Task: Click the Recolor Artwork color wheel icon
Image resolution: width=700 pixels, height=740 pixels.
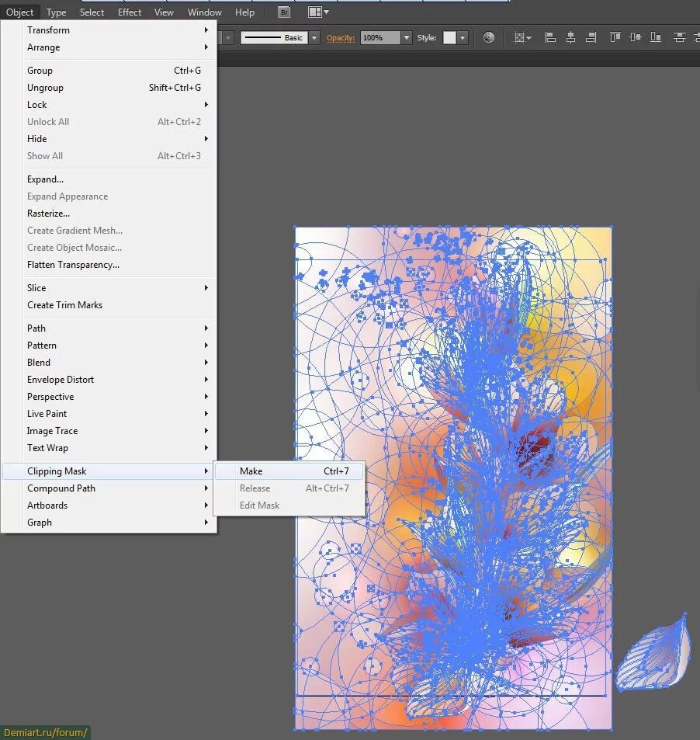Action: [x=489, y=37]
